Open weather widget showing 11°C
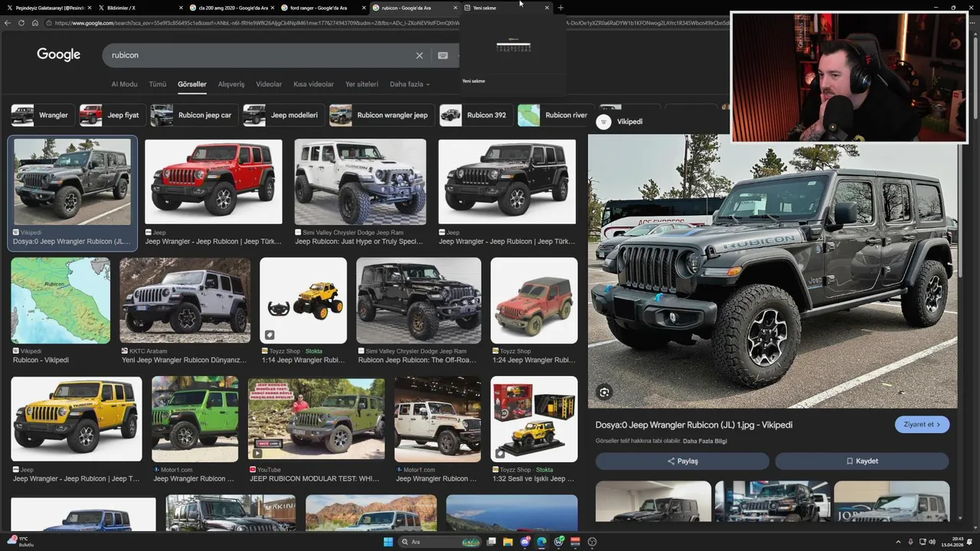The width and height of the screenshot is (980, 551). coord(19,542)
